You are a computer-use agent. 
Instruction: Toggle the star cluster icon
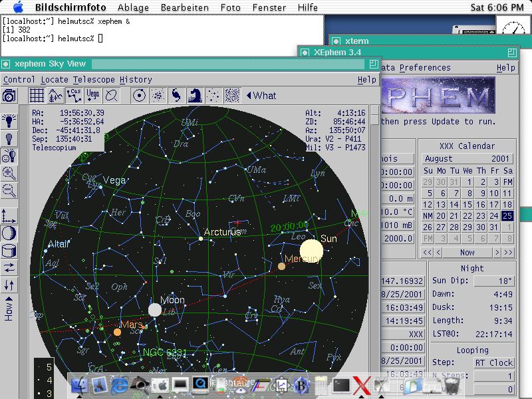[x=158, y=95]
